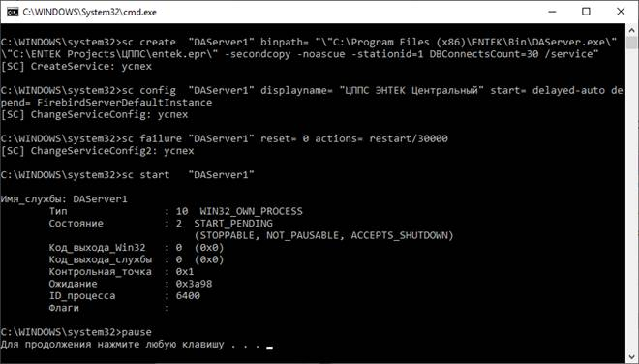
Task: Click the FirebirdServerDefaultInstance text
Action: pos(124,103)
